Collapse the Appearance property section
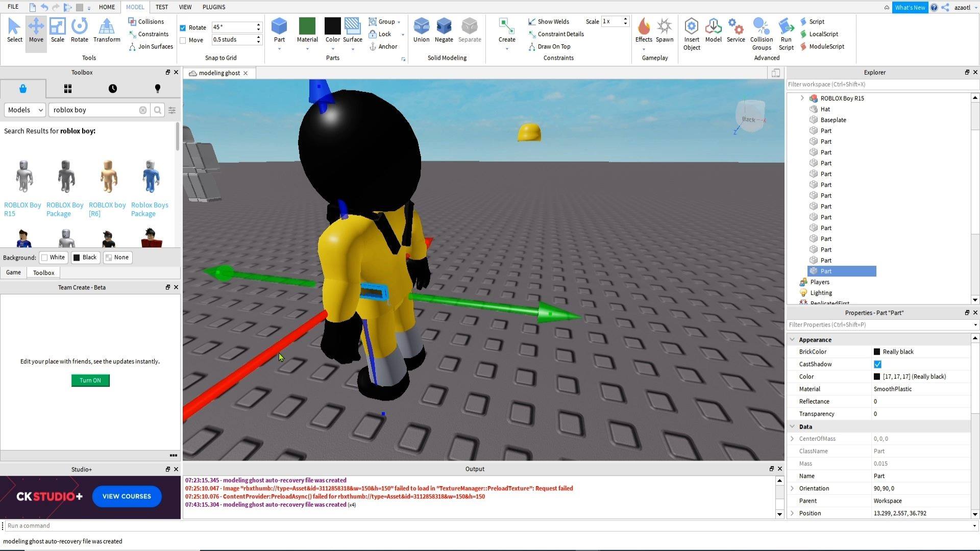 coord(792,340)
